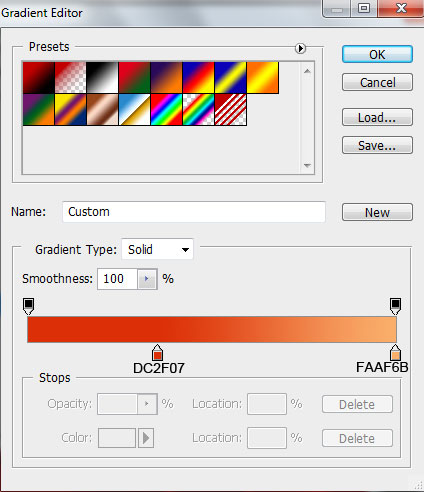
Task: Select the orange-yellow-orange gradient preset
Action: tap(263, 77)
